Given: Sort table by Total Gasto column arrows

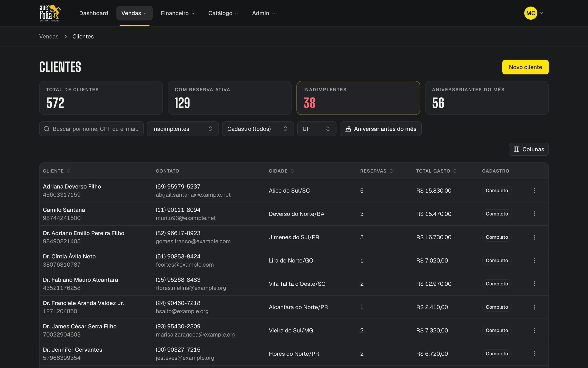Looking at the screenshot, I should [x=455, y=171].
